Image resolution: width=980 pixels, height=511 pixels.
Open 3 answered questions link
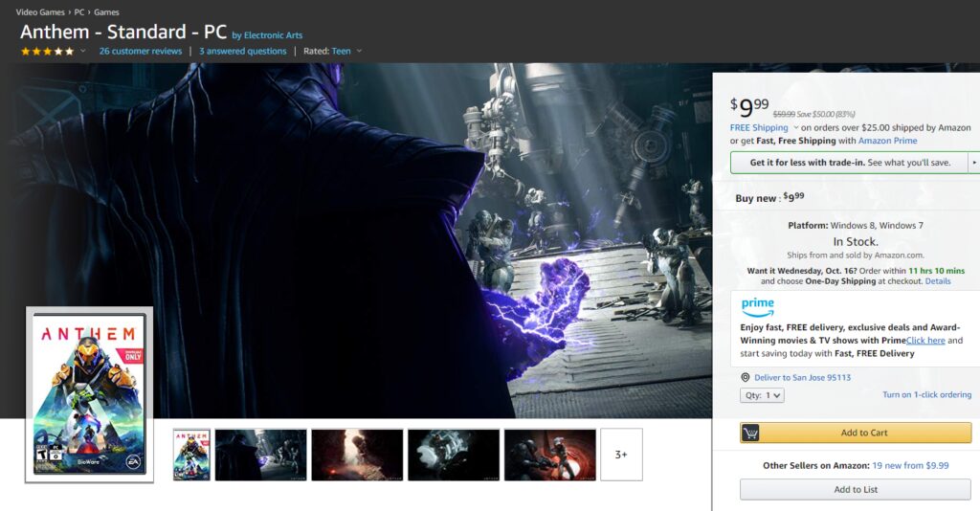point(242,52)
